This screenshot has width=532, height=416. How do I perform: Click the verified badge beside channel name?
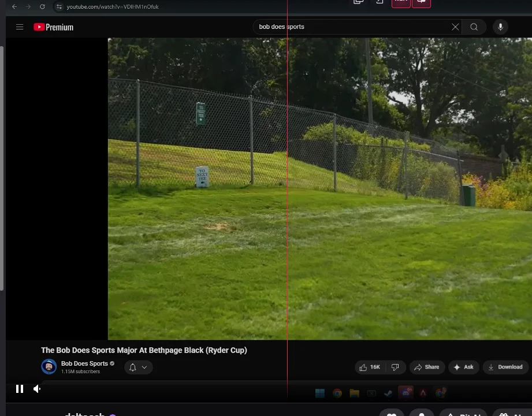[112, 363]
